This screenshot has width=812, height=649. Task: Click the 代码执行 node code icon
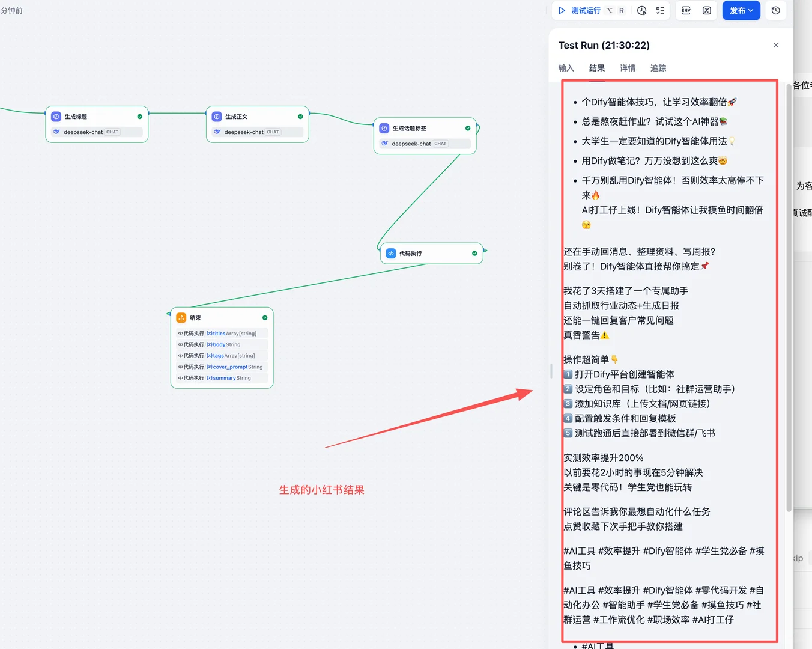pos(391,254)
